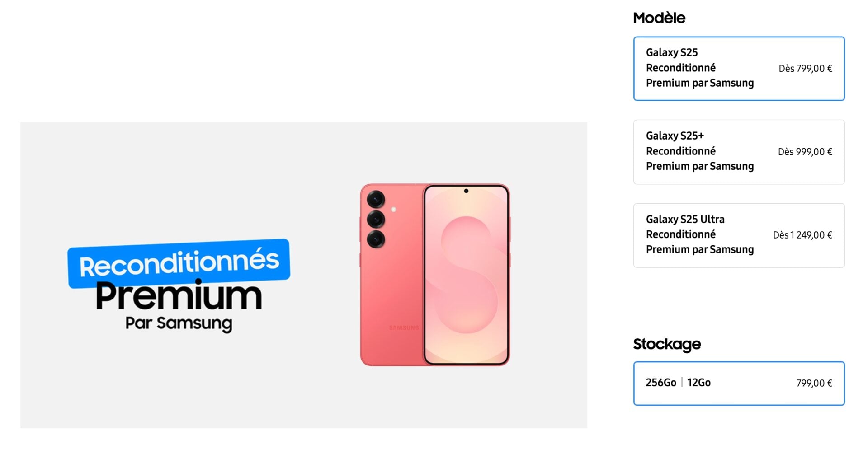Select the Galaxy S25 Ultra Reconditionné model card
The width and height of the screenshot is (868, 449).
[739, 234]
